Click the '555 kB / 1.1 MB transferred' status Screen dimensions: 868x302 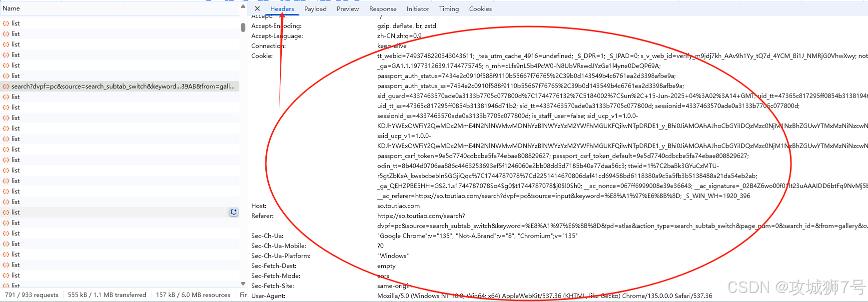(x=107, y=295)
